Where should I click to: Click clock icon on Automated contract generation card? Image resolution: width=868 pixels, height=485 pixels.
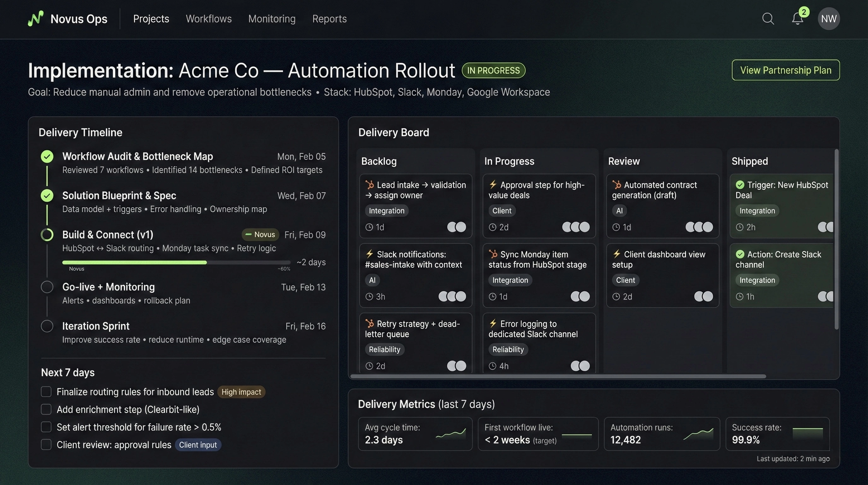tap(616, 227)
